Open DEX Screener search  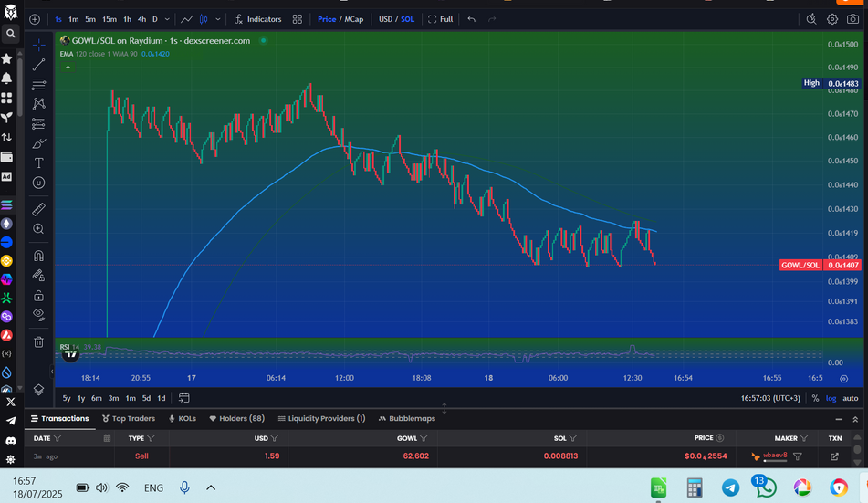pos(11,34)
